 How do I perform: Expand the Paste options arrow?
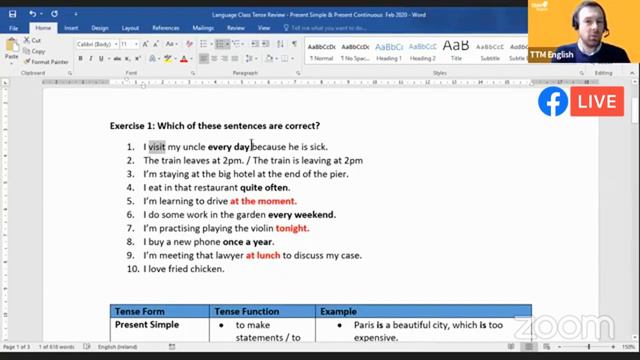pyautogui.click(x=11, y=62)
